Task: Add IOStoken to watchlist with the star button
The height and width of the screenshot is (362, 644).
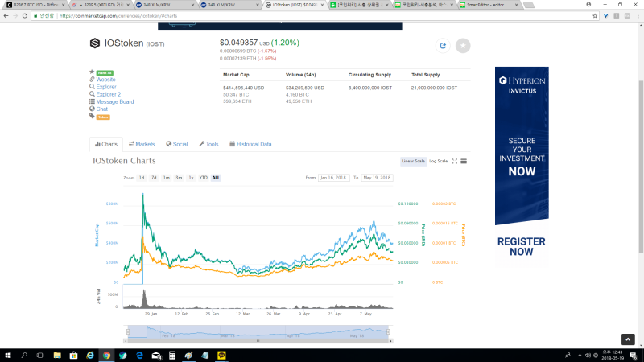Action: [x=463, y=46]
